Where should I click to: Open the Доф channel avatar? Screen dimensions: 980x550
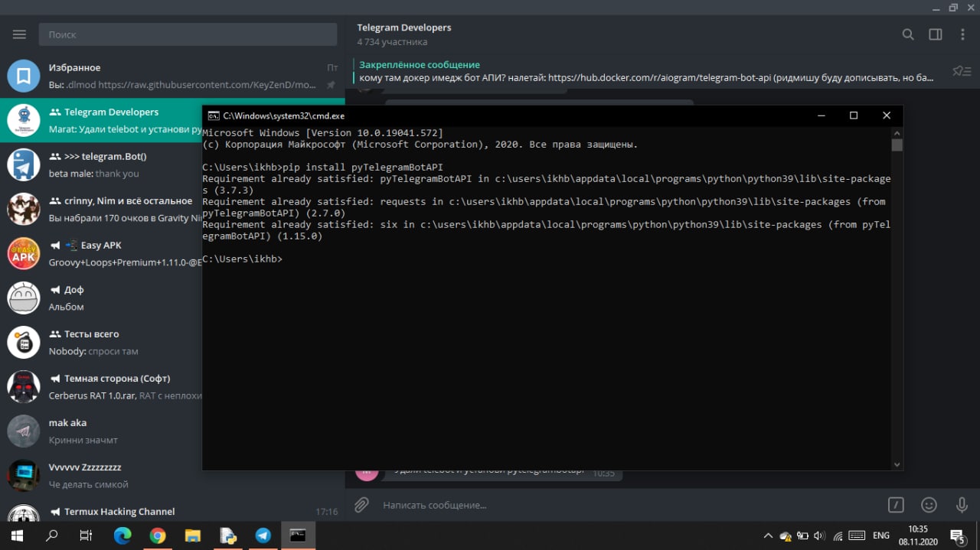(x=24, y=298)
